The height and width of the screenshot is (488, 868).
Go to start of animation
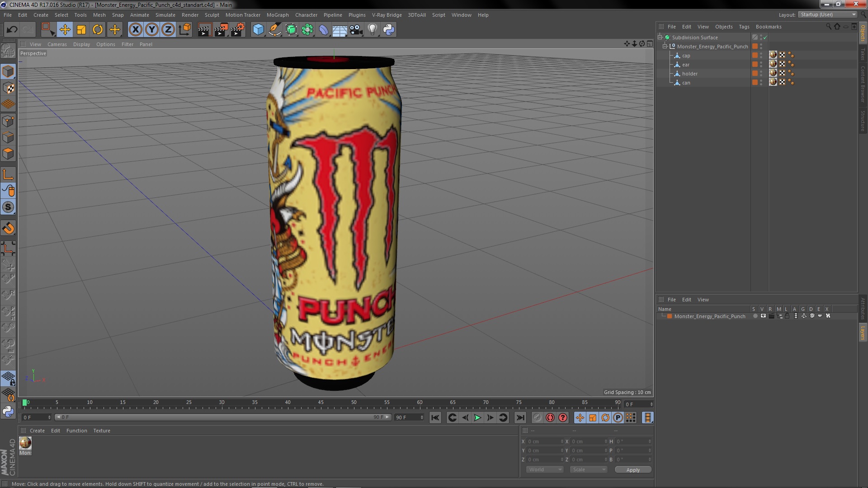435,418
